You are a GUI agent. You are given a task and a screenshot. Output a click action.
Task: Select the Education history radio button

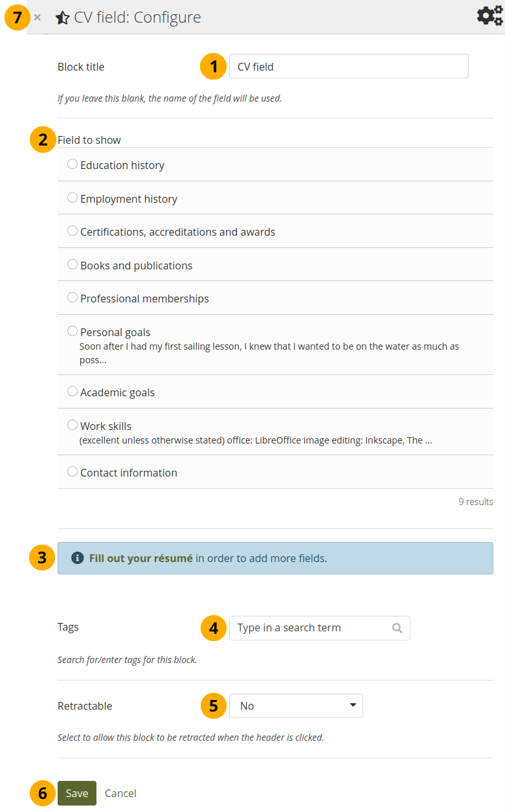click(x=73, y=164)
